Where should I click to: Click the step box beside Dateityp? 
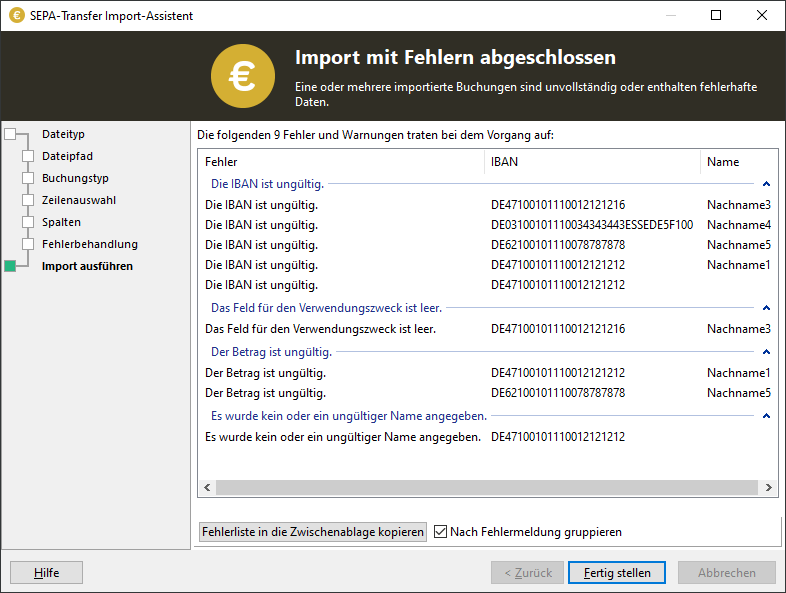pyautogui.click(x=10, y=134)
